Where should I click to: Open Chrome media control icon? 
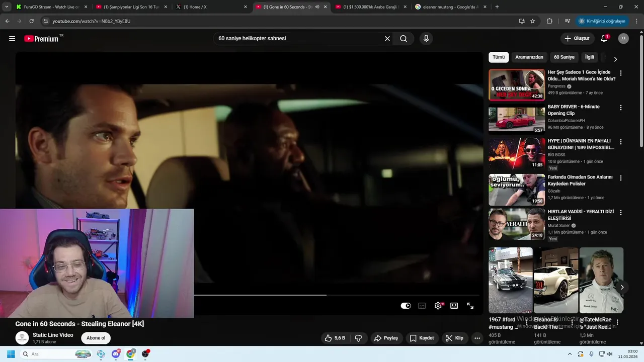(x=568, y=21)
